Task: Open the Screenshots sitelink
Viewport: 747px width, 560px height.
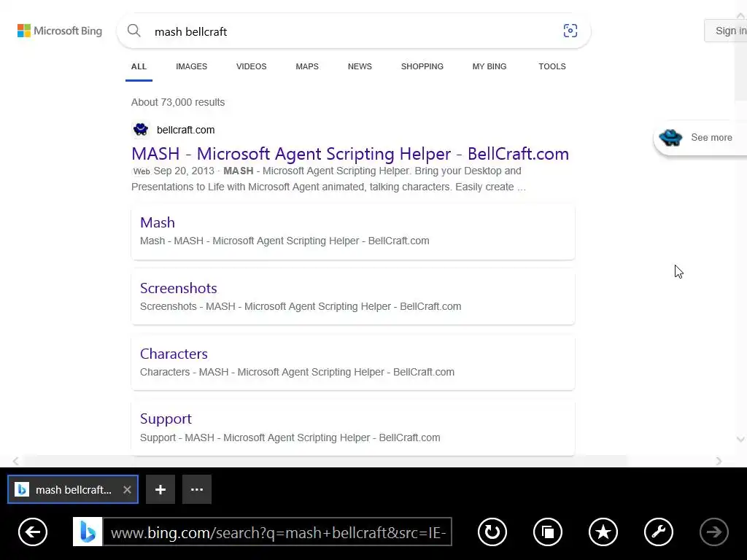Action: click(x=179, y=288)
